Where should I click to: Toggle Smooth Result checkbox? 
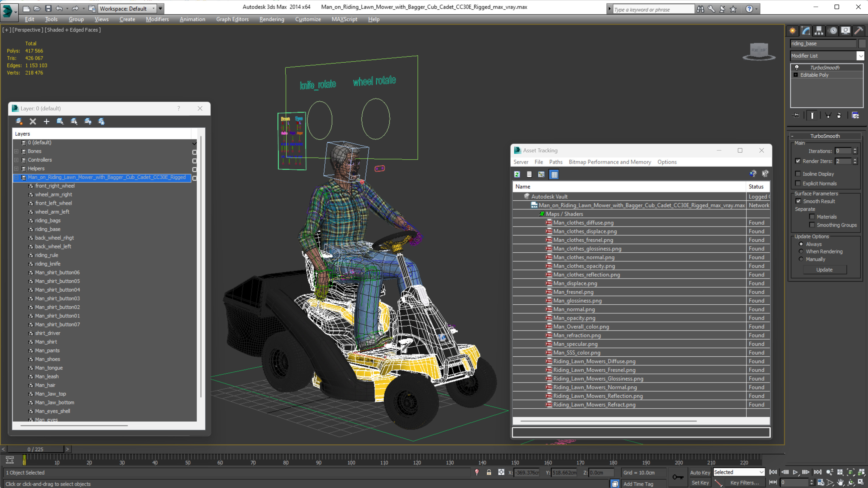[798, 201]
